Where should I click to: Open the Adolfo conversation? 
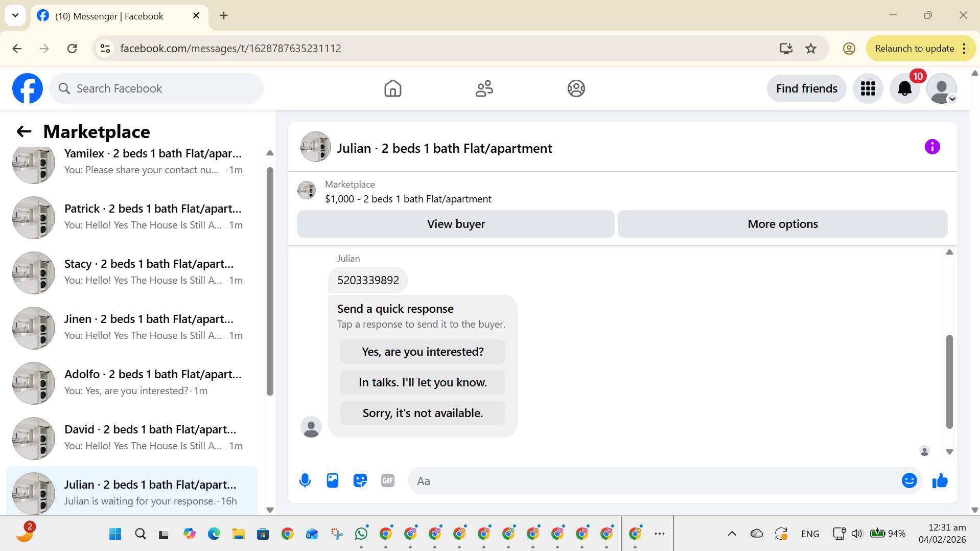132,383
